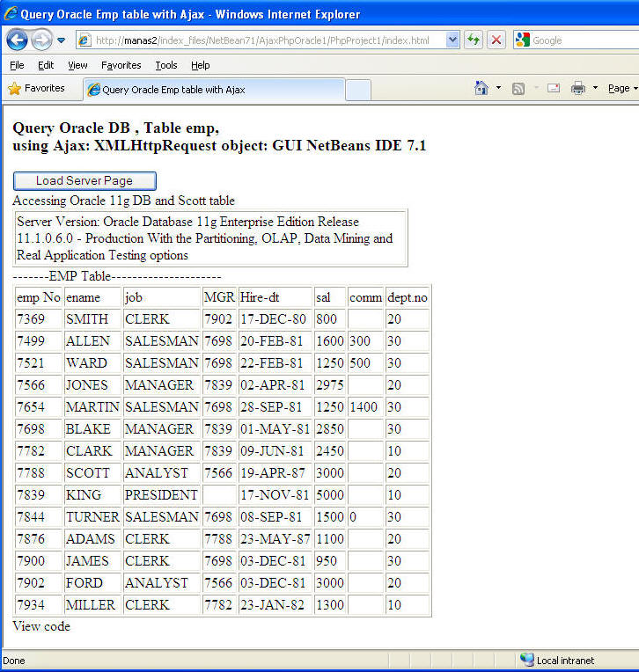Click the Home page icon
Screen dimensions: 639x672
tap(481, 88)
